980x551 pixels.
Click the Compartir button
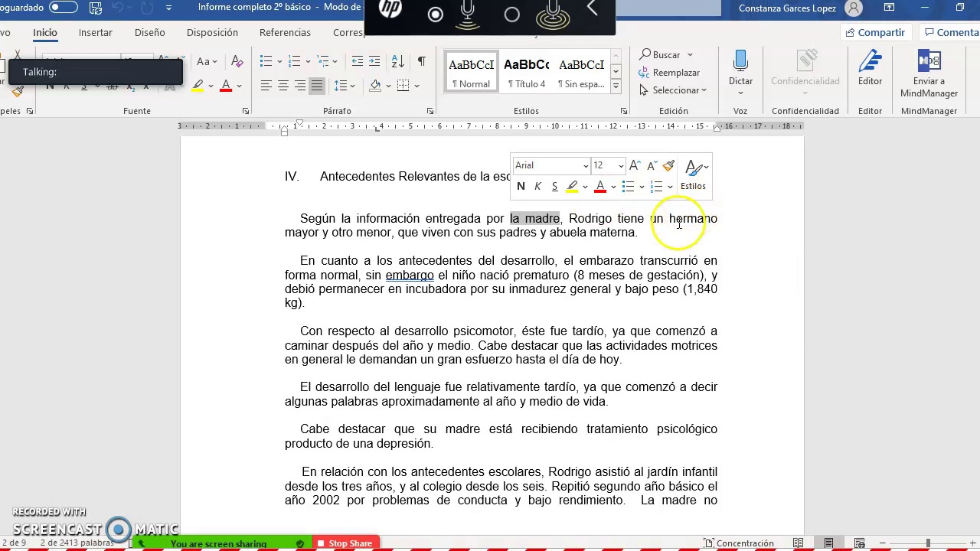pyautogui.click(x=874, y=32)
